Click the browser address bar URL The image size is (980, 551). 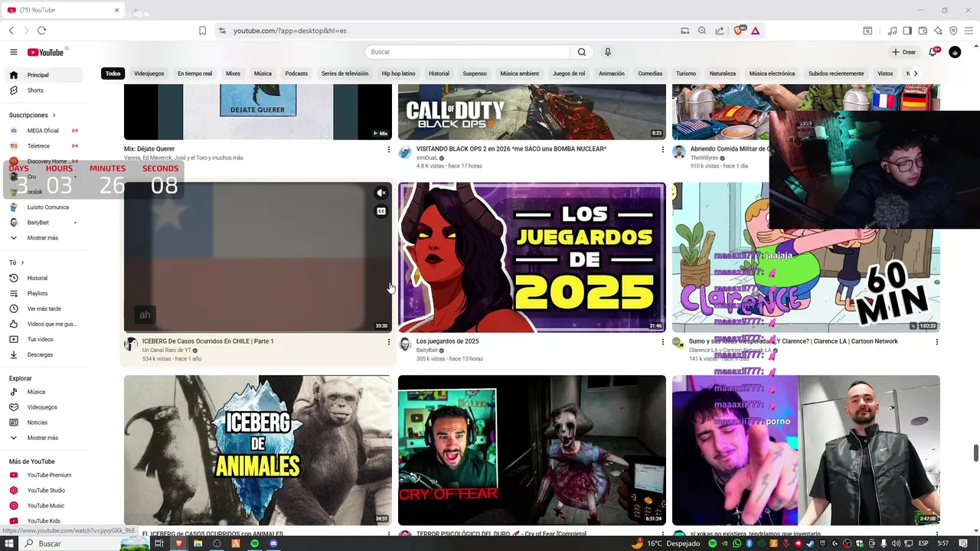click(x=290, y=31)
